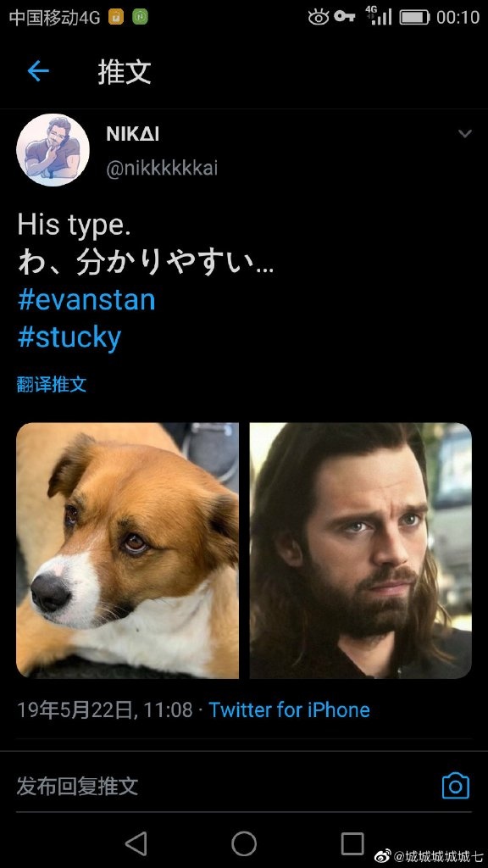
Task: Tap the orange notification icon in status bar
Action: 115,17
